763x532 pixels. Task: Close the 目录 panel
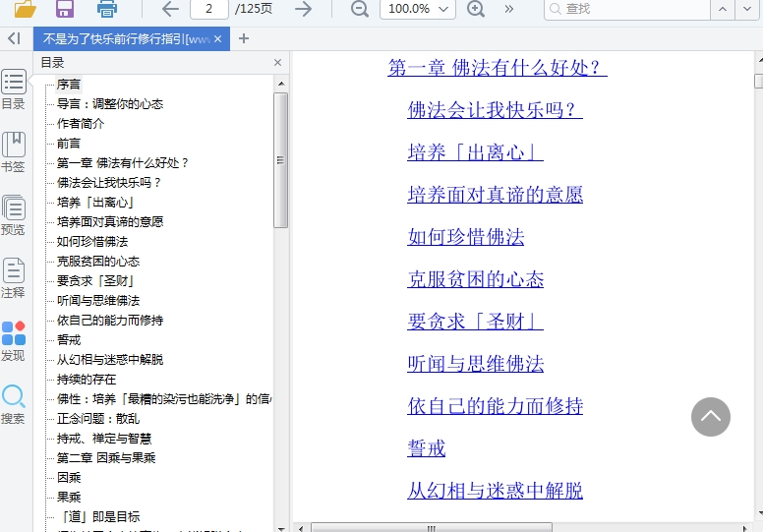pyautogui.click(x=278, y=62)
